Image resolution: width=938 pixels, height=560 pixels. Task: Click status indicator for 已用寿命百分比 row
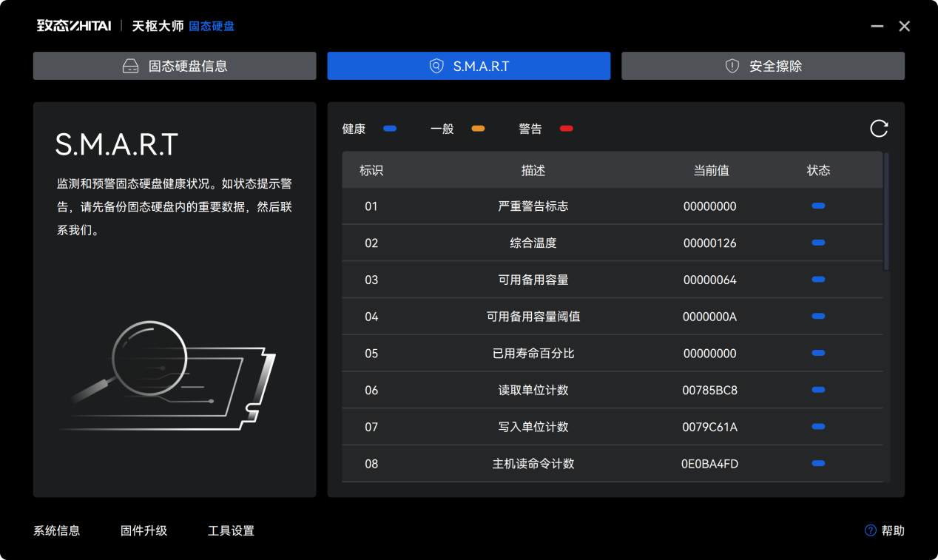point(818,353)
